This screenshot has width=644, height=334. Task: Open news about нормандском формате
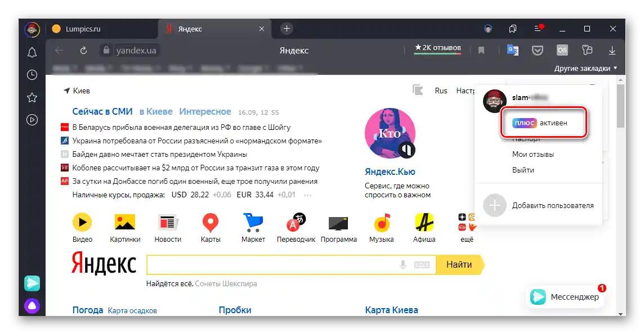coord(197,141)
